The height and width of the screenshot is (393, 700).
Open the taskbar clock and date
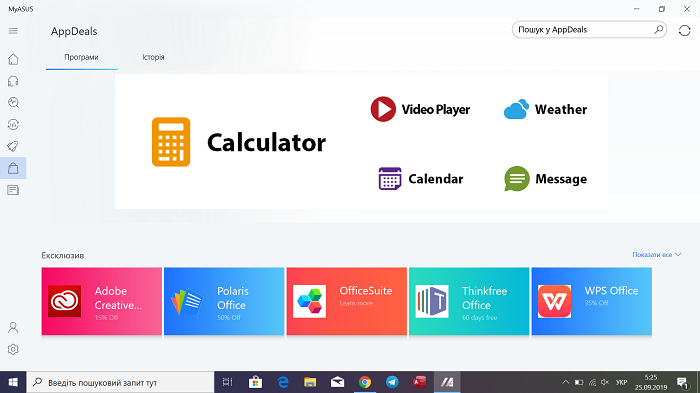[x=651, y=382]
